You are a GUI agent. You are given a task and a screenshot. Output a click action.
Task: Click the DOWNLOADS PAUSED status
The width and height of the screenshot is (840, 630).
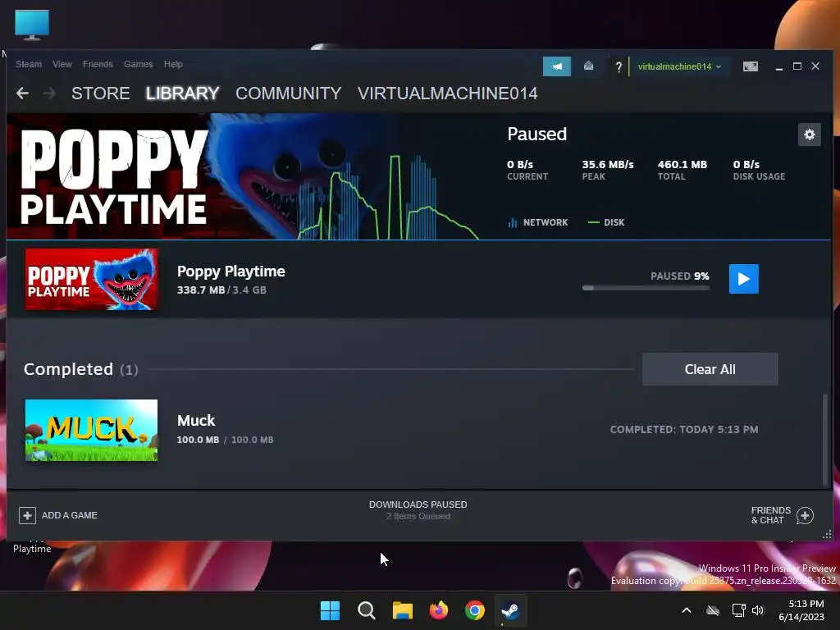pos(418,504)
